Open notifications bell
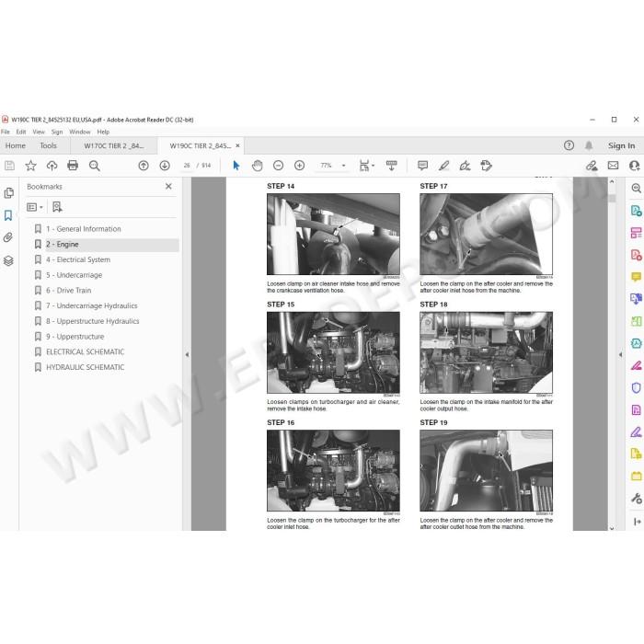This screenshot has height=644, width=644. [589, 145]
